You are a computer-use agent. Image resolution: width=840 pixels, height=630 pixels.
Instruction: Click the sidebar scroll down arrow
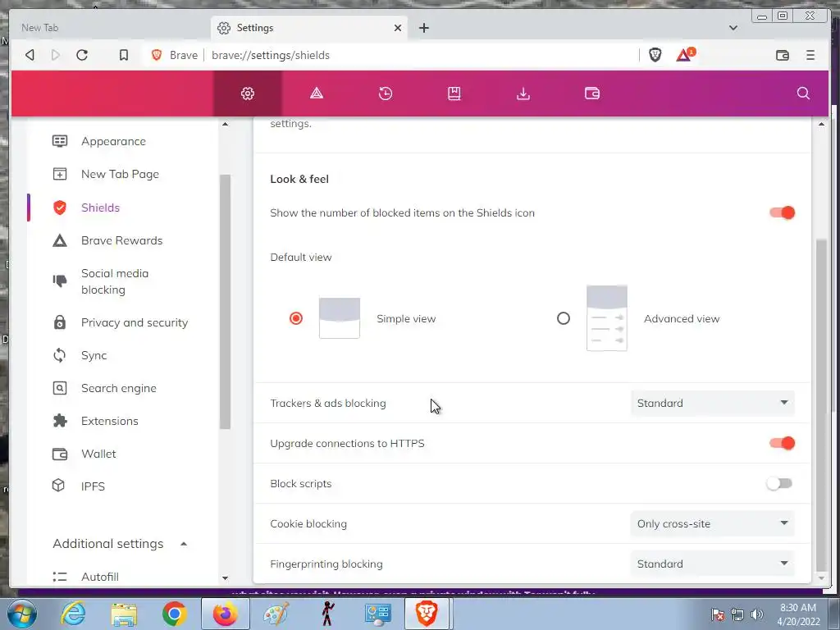click(x=225, y=578)
